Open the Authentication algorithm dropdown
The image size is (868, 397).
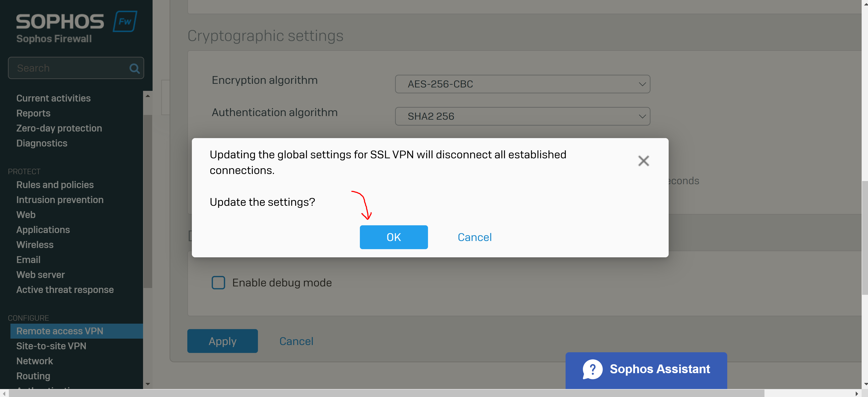coord(522,116)
